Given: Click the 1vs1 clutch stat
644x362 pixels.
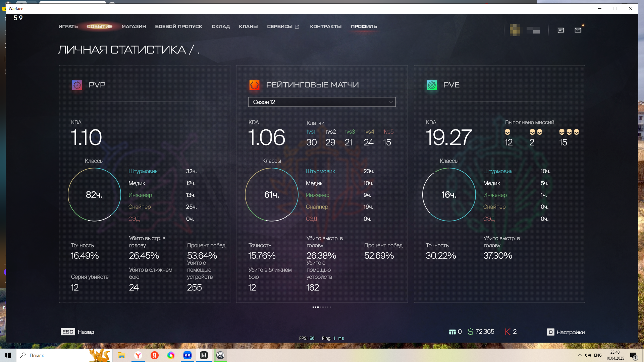Looking at the screenshot, I should pyautogui.click(x=311, y=138).
